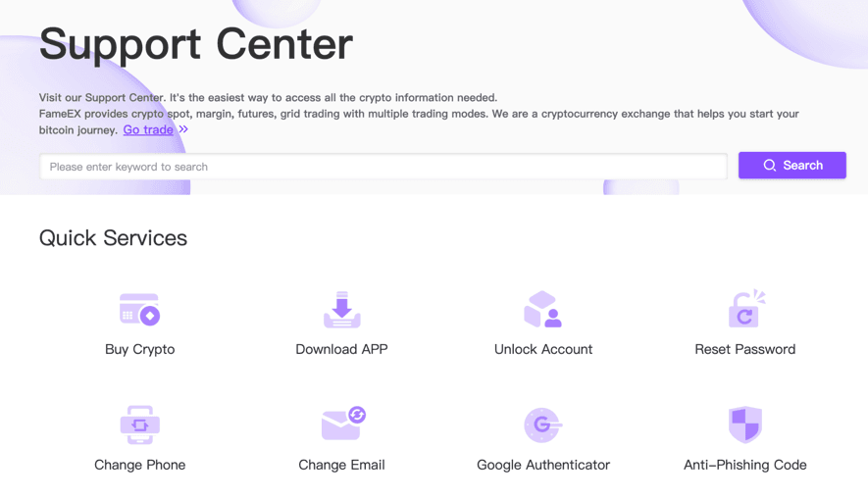Click the Download APP tray icon
Screen dimensions: 868x500
pyautogui.click(x=341, y=310)
